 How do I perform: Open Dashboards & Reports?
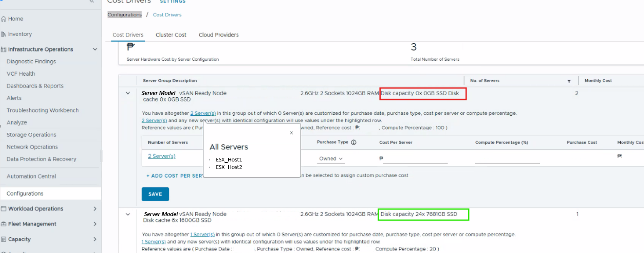[35, 86]
